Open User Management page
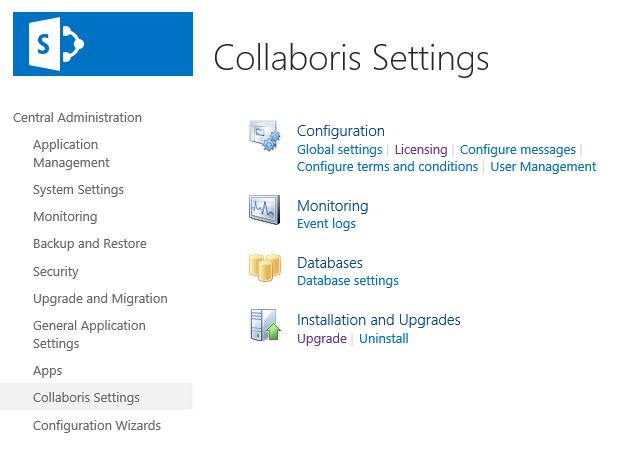644x458 pixels. pos(543,167)
